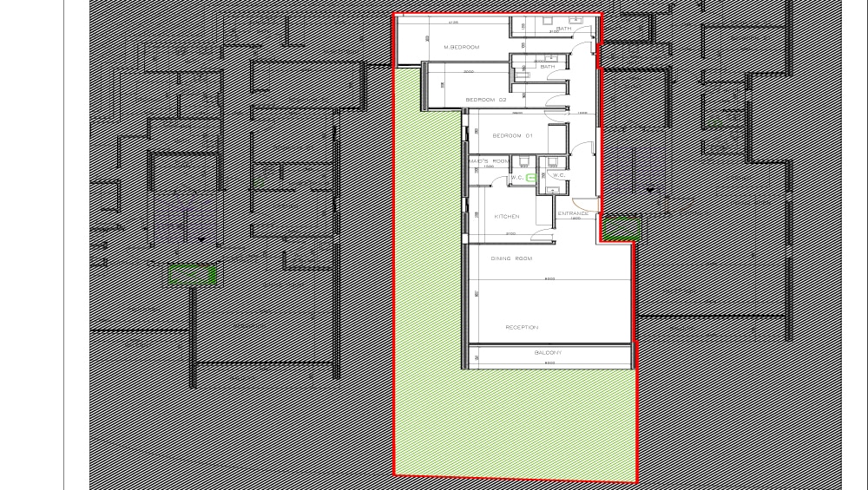Click the BALCONY label
This screenshot has height=490, width=868.
point(548,353)
